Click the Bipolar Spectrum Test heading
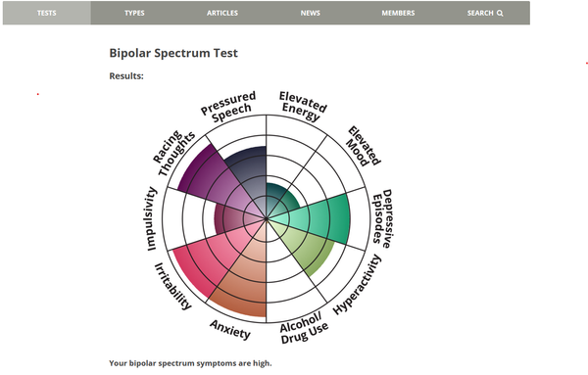The width and height of the screenshot is (588, 375). [173, 53]
